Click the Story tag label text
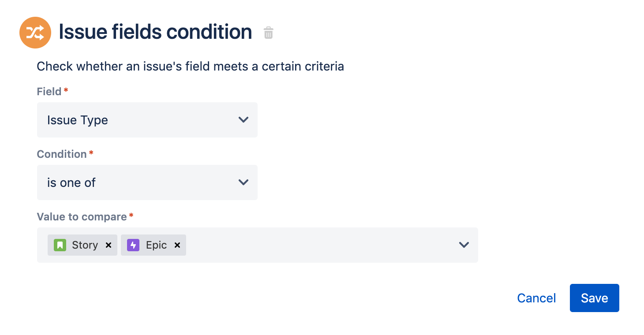The image size is (644, 335). pos(85,245)
